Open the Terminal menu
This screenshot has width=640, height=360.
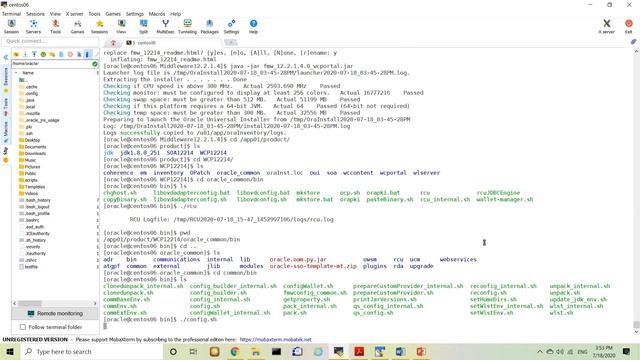(x=11, y=14)
